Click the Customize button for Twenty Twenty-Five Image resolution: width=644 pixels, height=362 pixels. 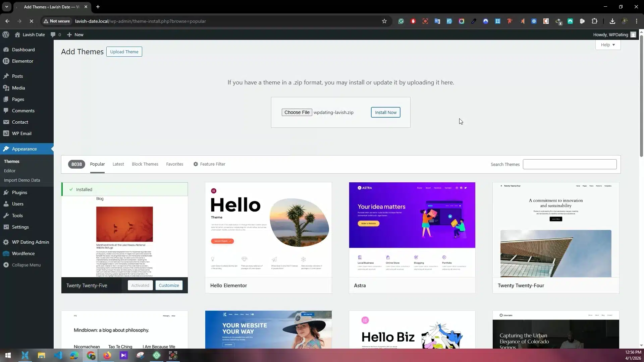point(169,285)
